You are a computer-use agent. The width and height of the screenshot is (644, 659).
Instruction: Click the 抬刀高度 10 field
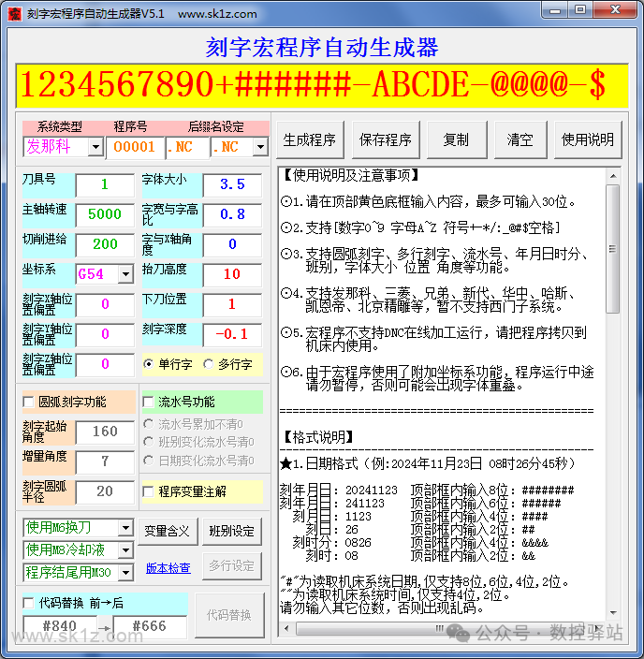coord(232,274)
